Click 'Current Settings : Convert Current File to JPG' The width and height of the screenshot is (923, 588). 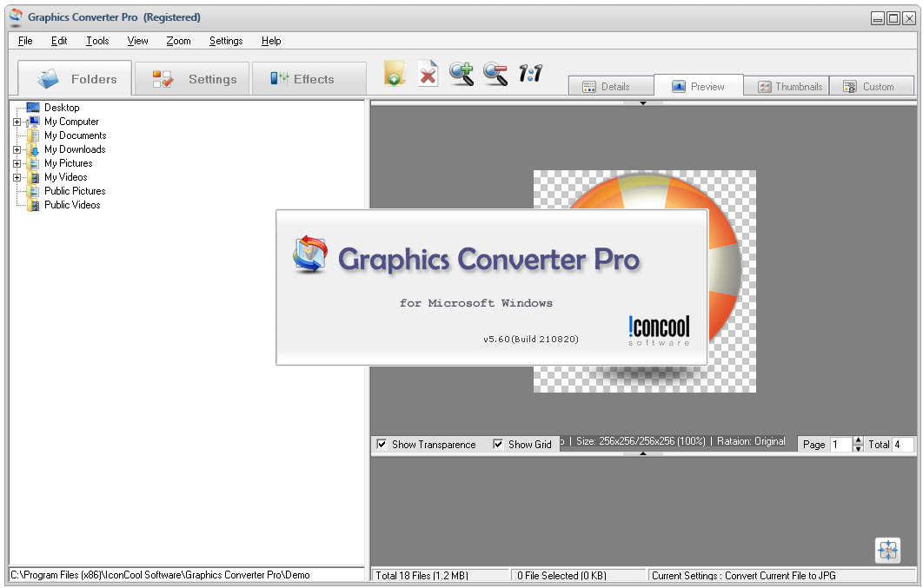coord(743,576)
